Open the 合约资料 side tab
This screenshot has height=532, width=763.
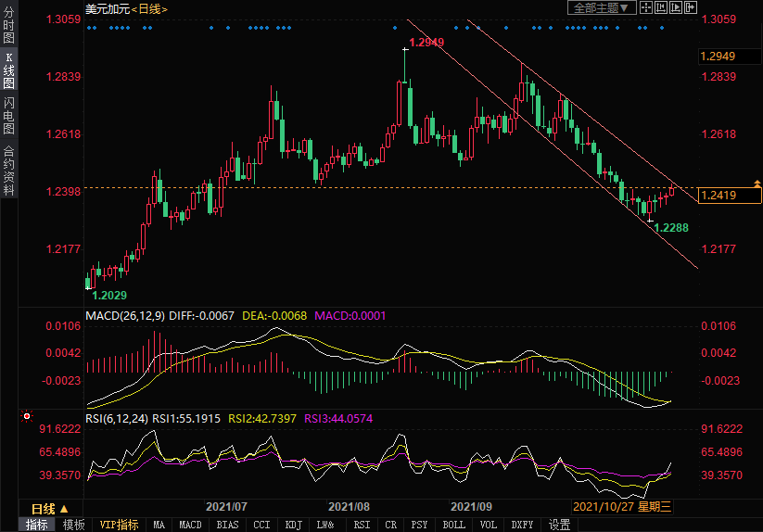click(x=8, y=171)
